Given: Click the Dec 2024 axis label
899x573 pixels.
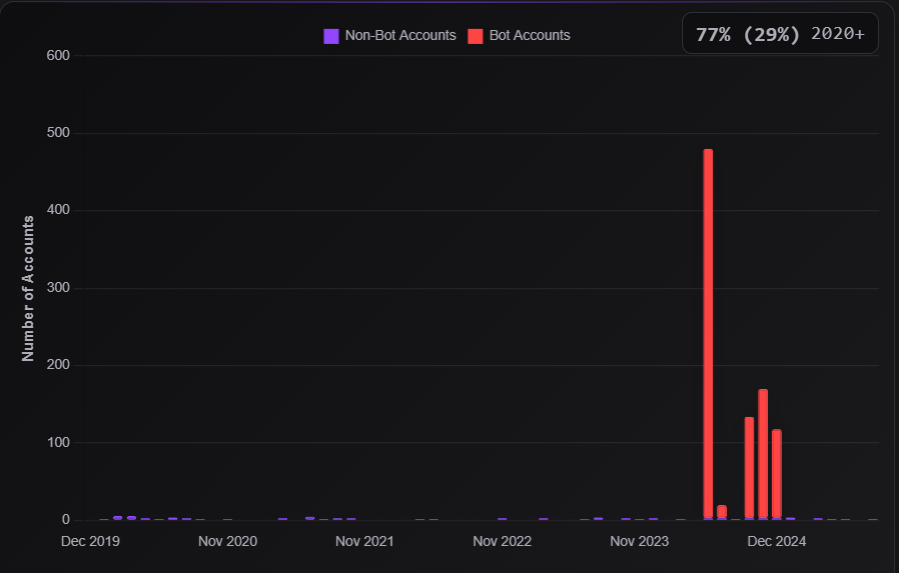Looking at the screenshot, I should (x=777, y=541).
